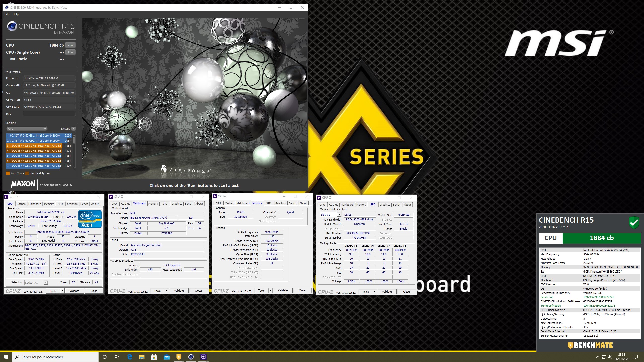Click Tools button in Memory CPU-Z window

tap(261, 291)
